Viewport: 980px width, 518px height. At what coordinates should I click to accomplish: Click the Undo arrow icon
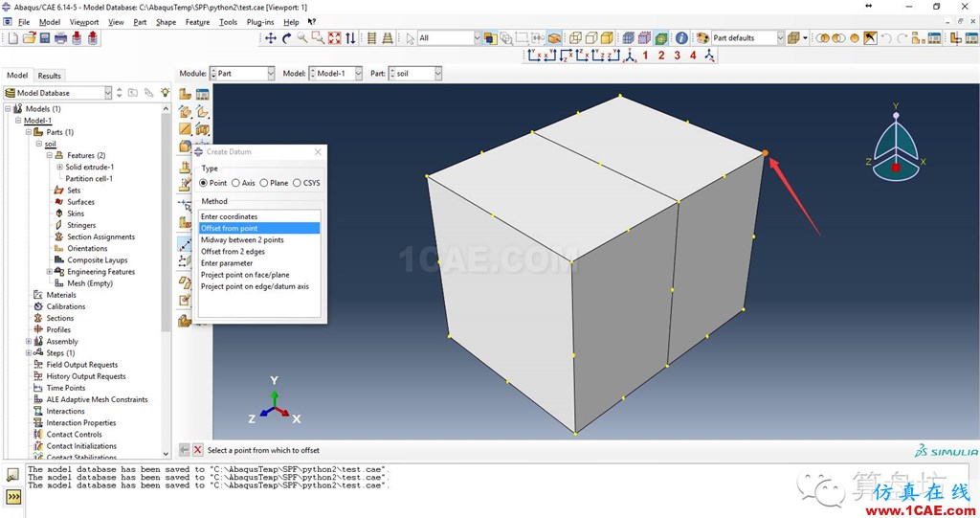[x=886, y=39]
